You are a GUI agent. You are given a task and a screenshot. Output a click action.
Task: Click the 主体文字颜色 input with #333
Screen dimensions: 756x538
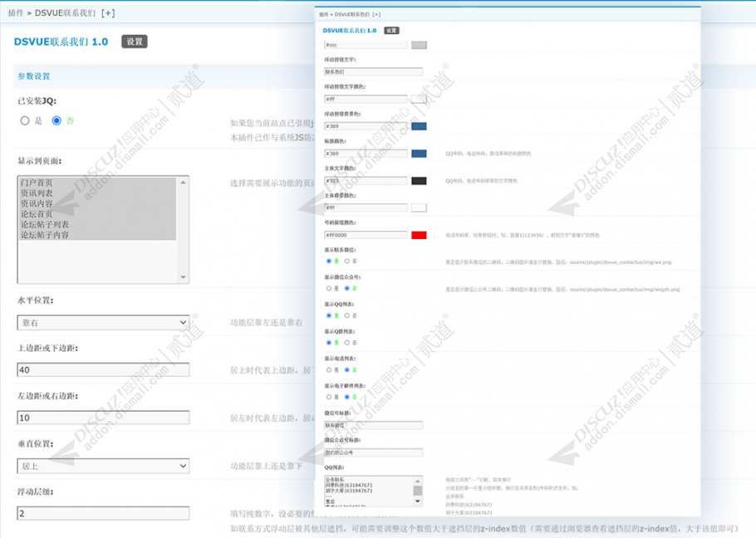click(x=366, y=181)
